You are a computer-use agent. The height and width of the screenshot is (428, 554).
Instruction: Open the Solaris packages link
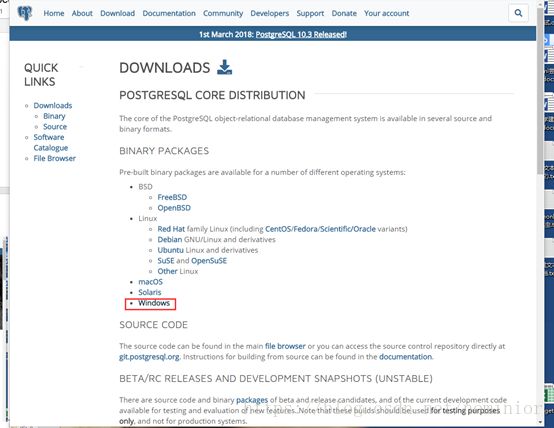pyautogui.click(x=149, y=292)
